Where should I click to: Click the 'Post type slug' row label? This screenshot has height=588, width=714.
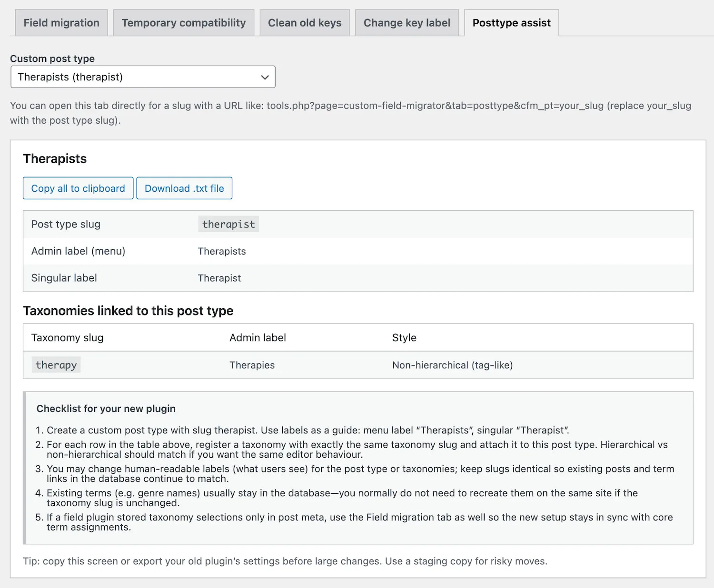pos(66,224)
